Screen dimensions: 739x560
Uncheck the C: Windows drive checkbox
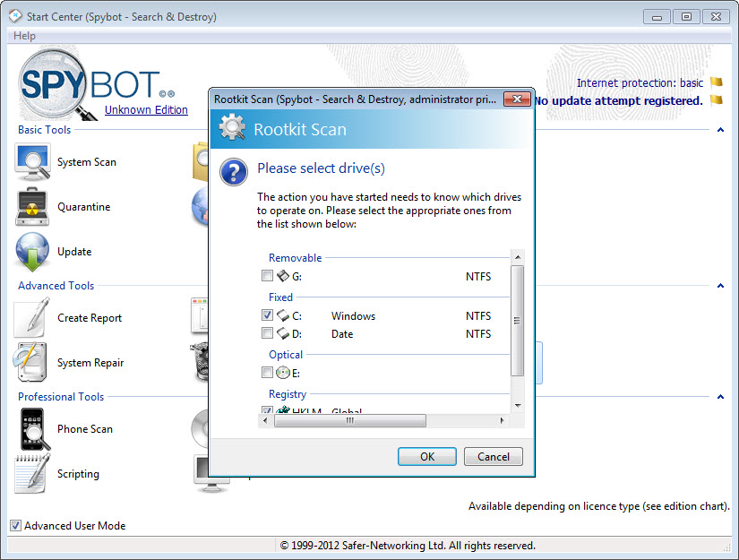[x=267, y=314]
